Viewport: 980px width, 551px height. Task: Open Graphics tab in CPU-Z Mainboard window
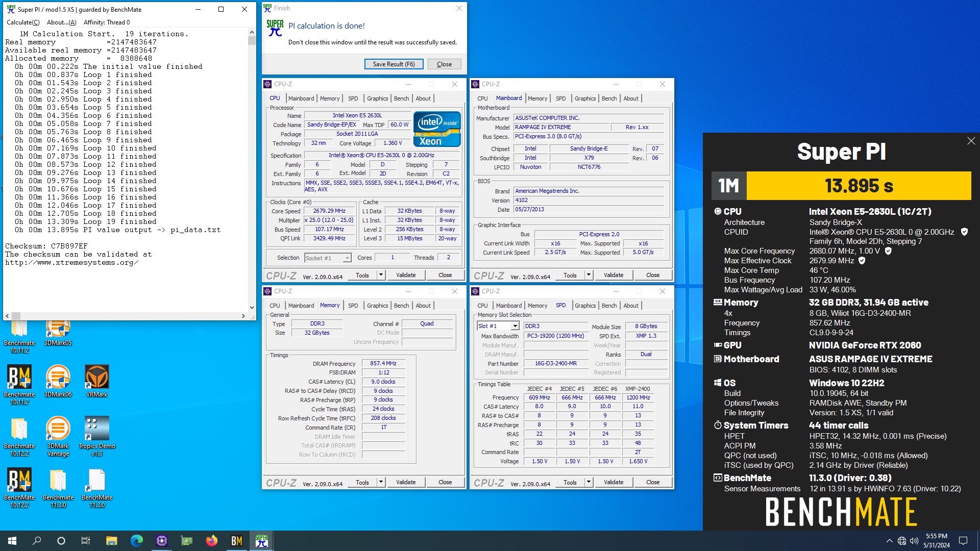(585, 98)
